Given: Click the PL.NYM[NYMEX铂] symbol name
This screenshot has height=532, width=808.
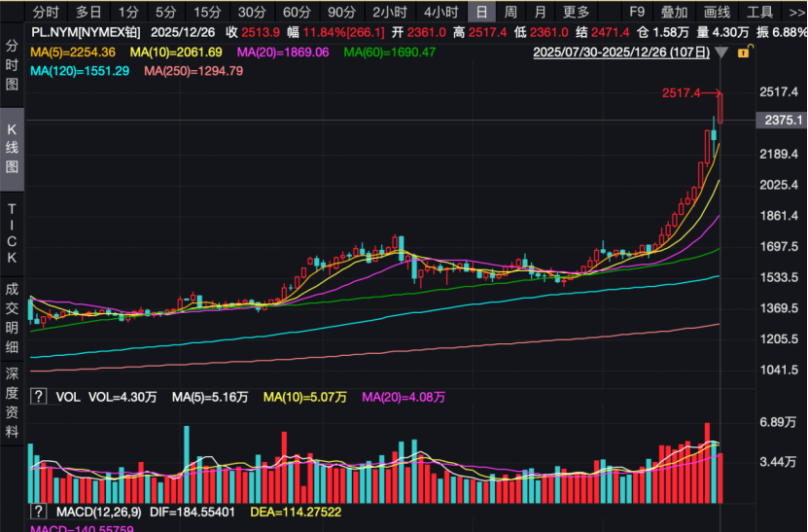Looking at the screenshot, I should point(86,32).
